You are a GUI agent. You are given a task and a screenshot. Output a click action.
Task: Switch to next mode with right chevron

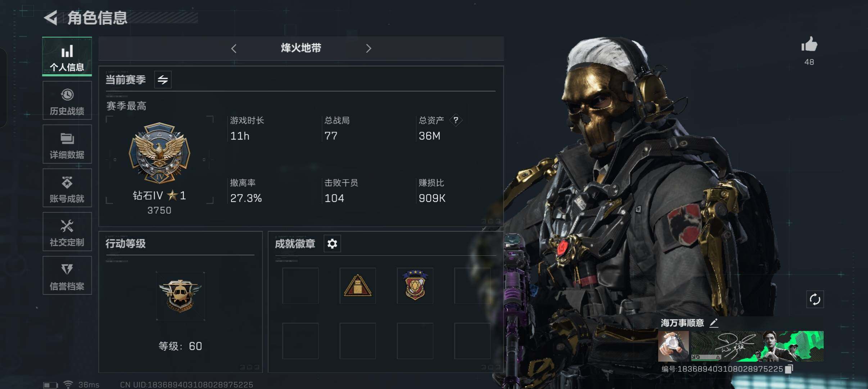[368, 48]
